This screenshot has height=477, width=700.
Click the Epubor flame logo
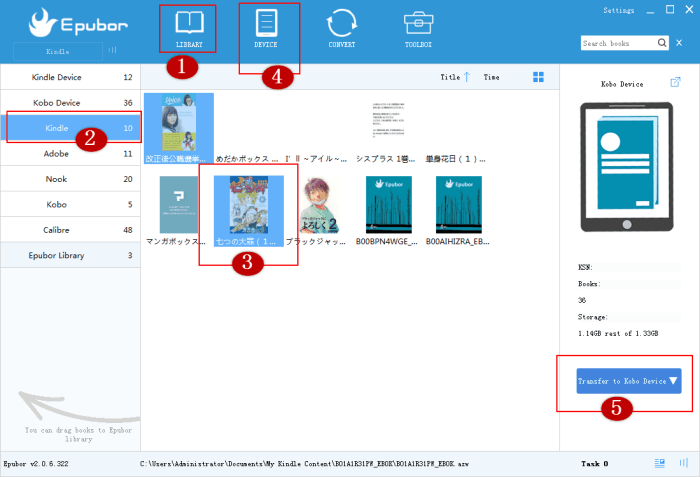tap(42, 23)
